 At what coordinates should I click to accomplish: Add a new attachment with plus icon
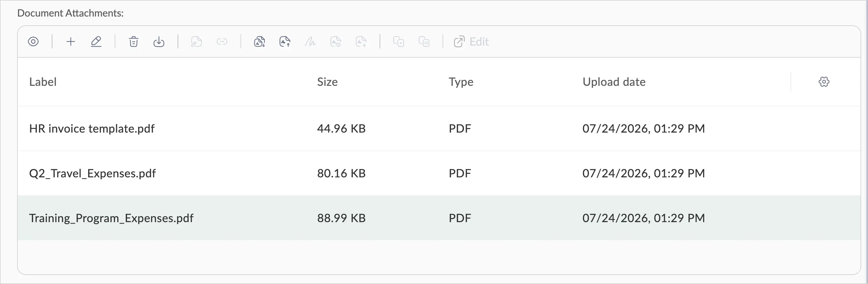pyautogui.click(x=71, y=42)
